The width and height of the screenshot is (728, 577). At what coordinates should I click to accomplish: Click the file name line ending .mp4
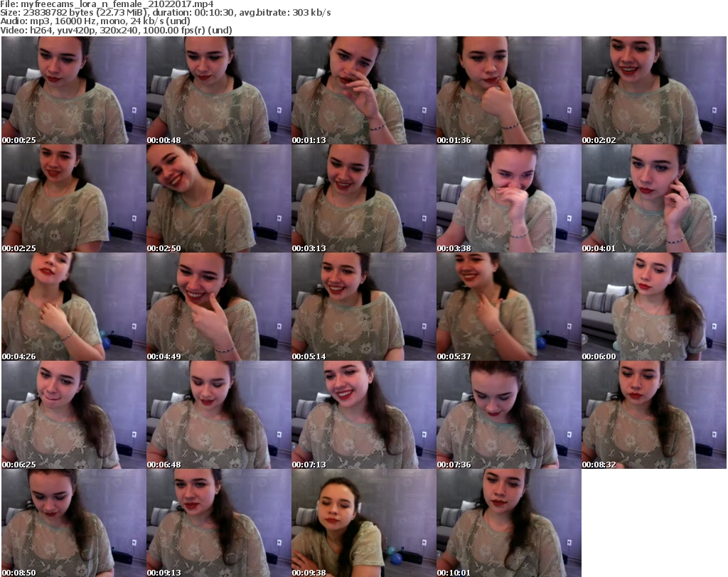point(107,4)
